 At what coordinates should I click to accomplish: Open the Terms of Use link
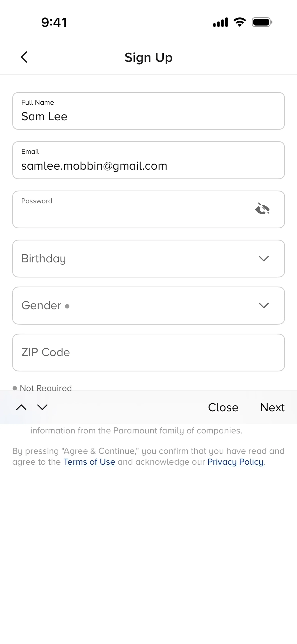click(x=89, y=462)
